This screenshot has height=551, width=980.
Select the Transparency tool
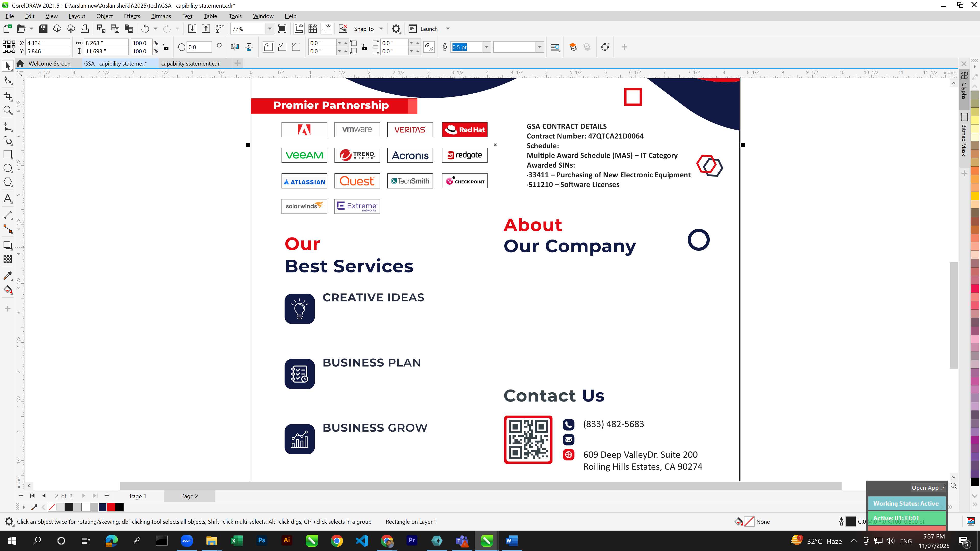(x=8, y=259)
